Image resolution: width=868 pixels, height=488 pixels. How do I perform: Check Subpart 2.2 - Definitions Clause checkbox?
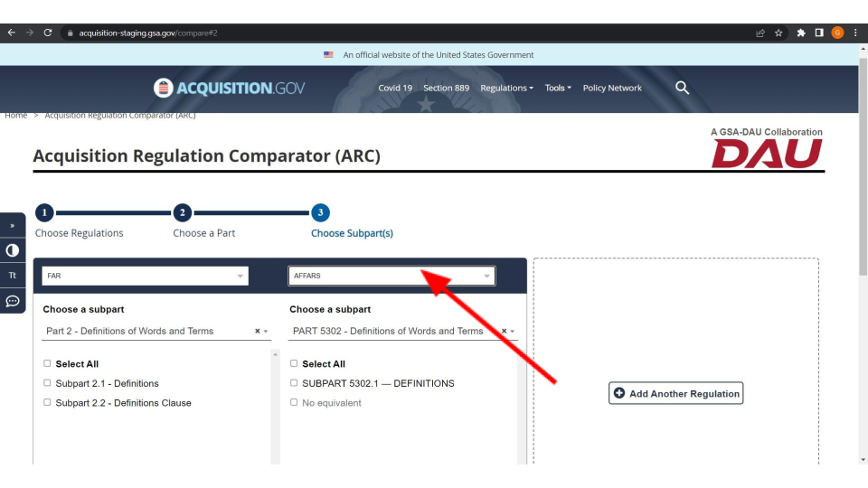pyautogui.click(x=47, y=403)
